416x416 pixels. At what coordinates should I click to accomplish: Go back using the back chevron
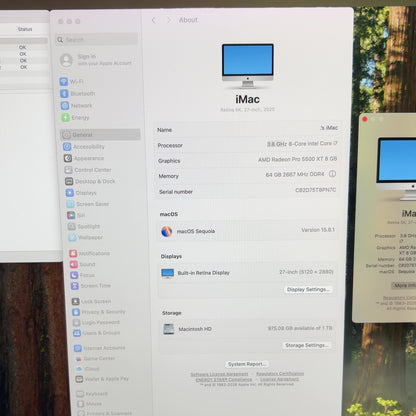tap(154, 20)
